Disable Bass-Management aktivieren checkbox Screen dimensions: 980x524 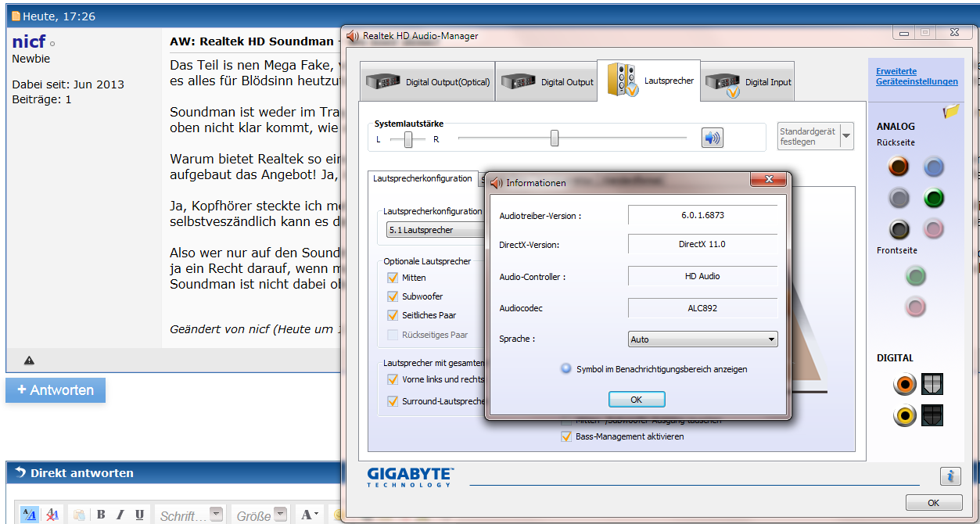coord(566,436)
